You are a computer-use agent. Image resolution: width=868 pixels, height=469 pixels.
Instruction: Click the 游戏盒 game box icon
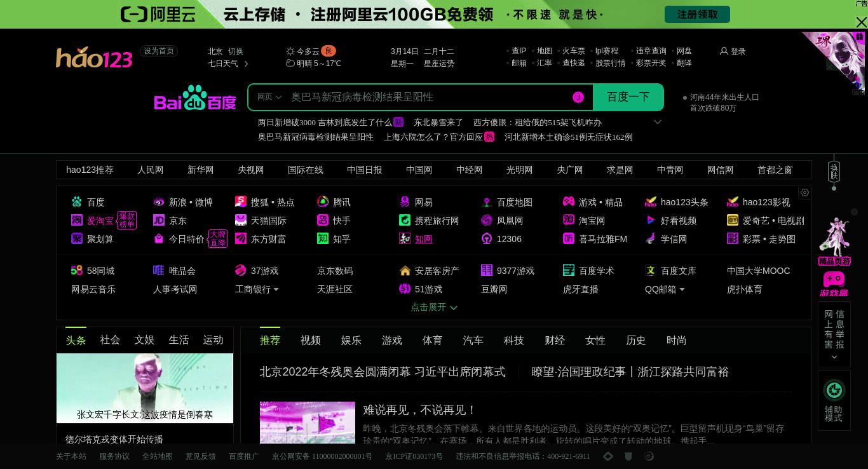click(834, 284)
